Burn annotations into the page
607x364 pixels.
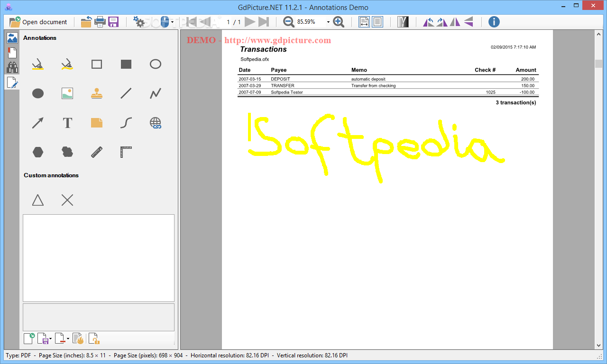pyautogui.click(x=78, y=338)
